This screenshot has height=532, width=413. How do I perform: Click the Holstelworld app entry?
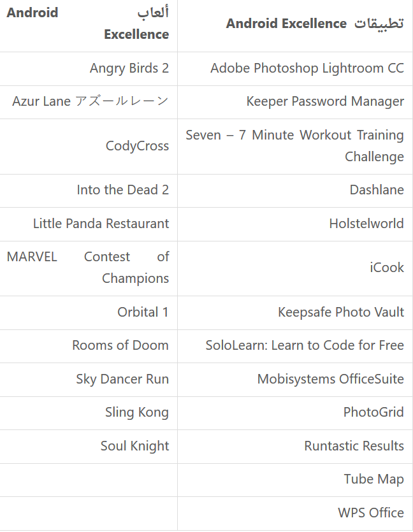(x=366, y=224)
